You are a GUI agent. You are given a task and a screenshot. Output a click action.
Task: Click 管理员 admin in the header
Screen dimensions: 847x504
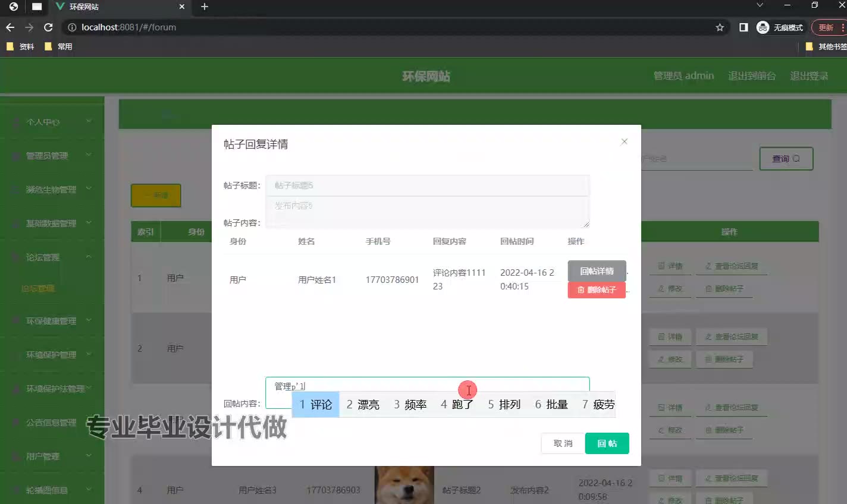(683, 76)
